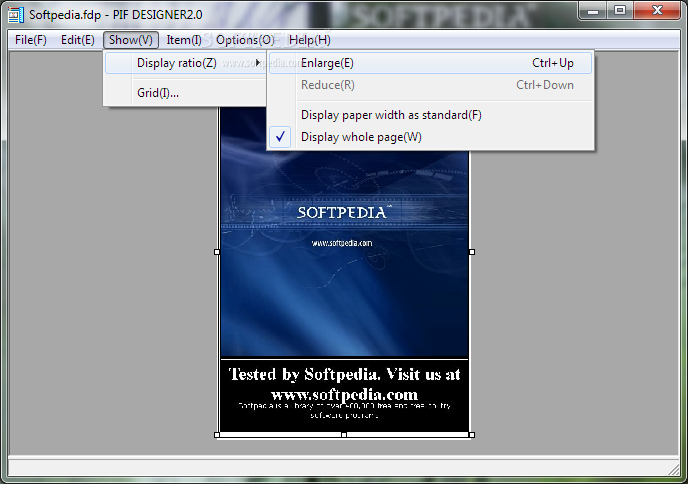Click the disabled Reduce(R) entry
This screenshot has height=484, width=688.
(x=430, y=85)
